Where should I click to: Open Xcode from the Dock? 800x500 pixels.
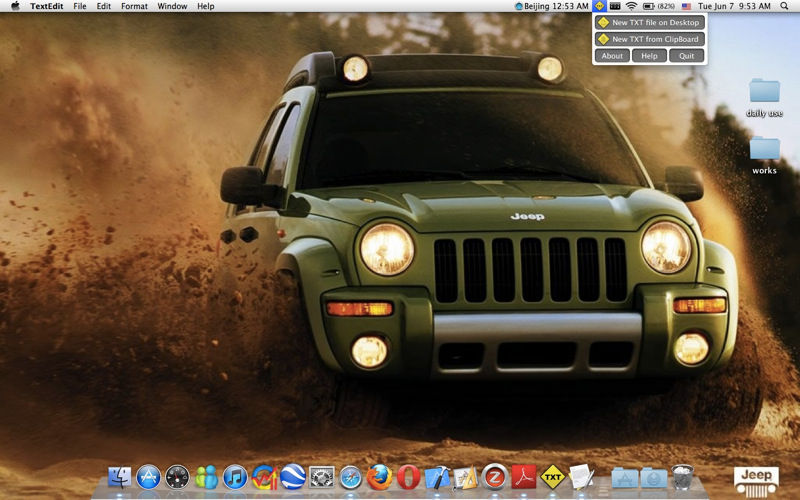(437, 478)
